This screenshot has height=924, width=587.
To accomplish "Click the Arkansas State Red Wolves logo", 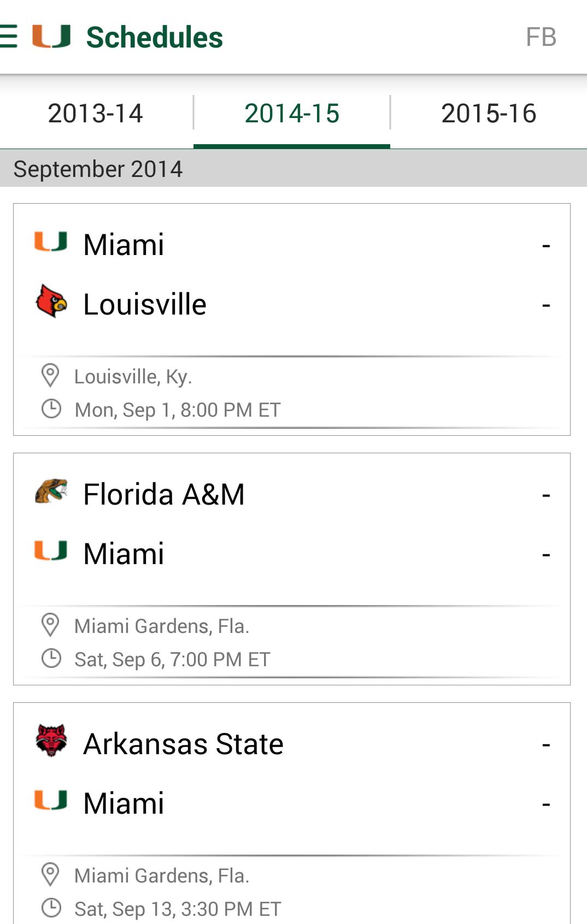I will 51,741.
